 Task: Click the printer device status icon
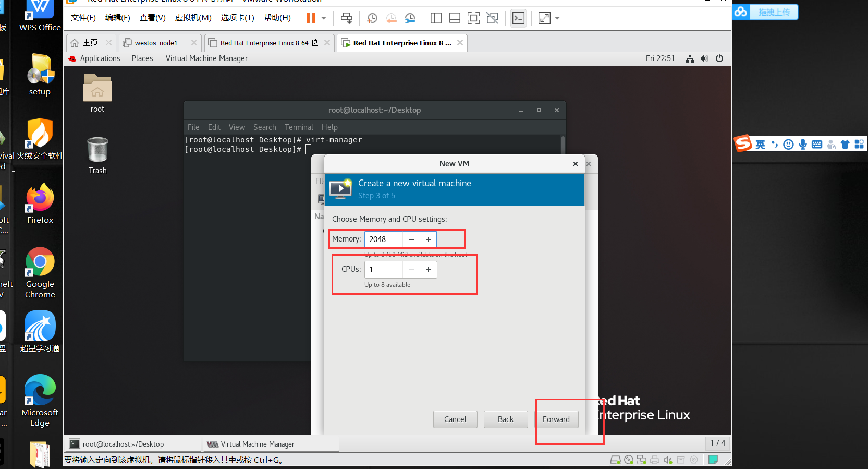[x=655, y=460]
